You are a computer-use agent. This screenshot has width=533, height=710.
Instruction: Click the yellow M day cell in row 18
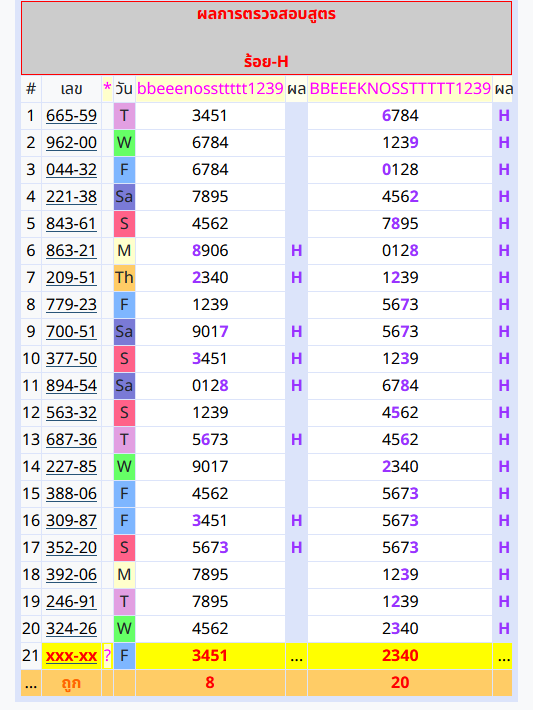tap(124, 575)
